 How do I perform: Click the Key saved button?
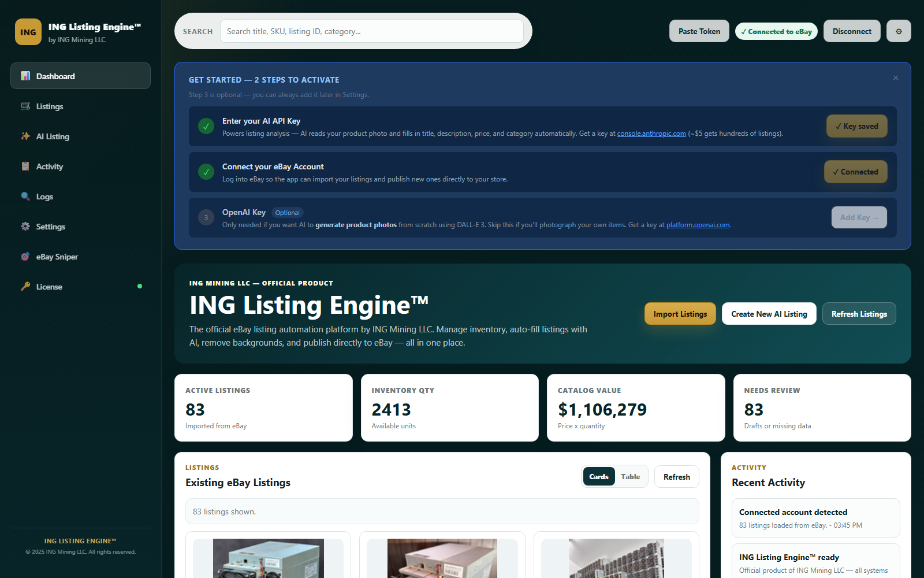(856, 126)
